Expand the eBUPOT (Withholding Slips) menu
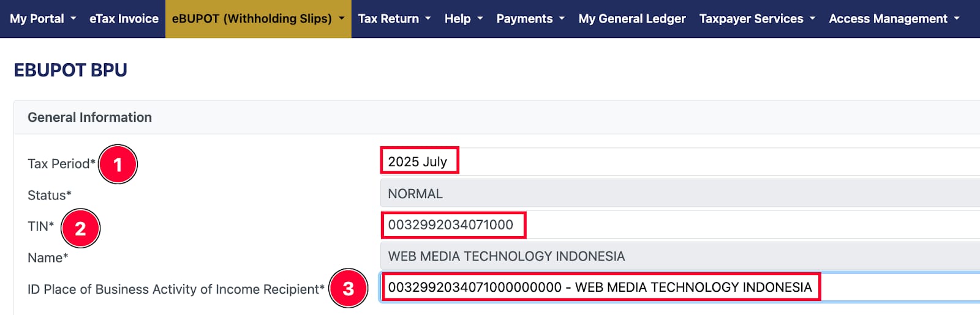Viewport: 980px width, 315px height. pos(258,19)
